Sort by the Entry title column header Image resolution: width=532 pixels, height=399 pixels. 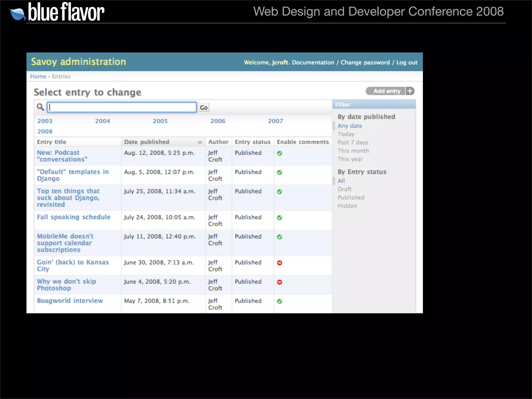coord(51,142)
